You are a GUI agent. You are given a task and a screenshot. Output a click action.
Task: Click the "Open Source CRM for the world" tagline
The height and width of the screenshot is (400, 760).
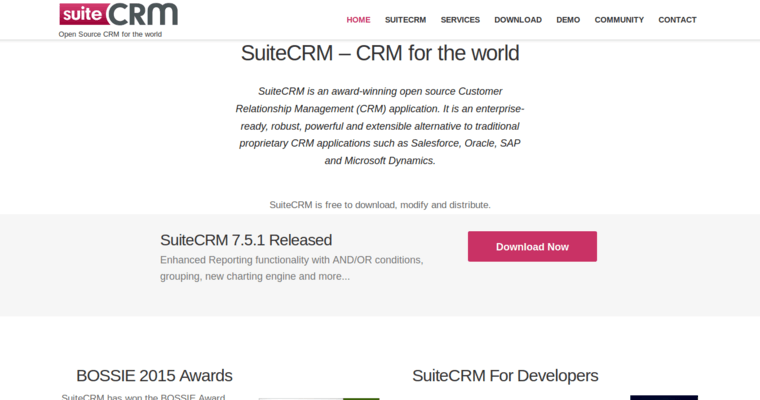click(110, 34)
